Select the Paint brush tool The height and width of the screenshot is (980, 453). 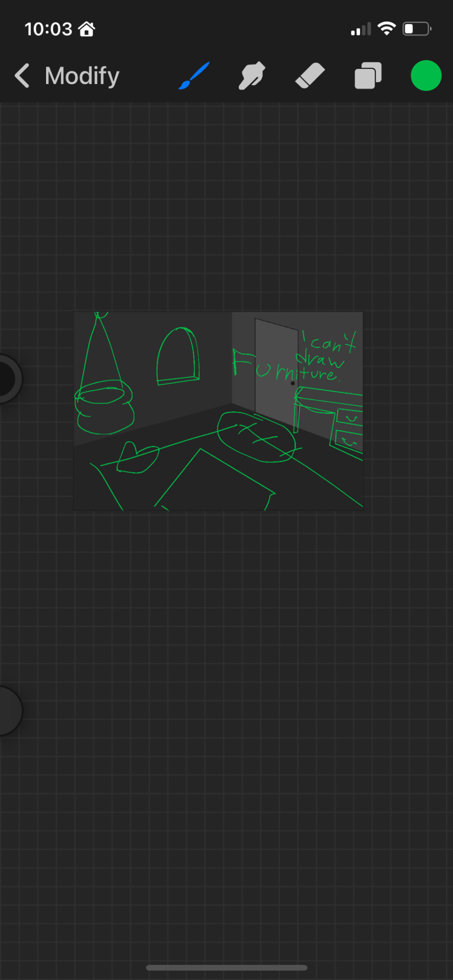(194, 76)
